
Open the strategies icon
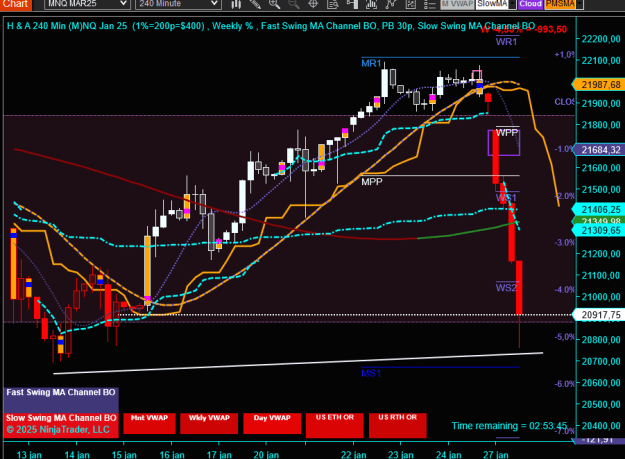tap(391, 4)
